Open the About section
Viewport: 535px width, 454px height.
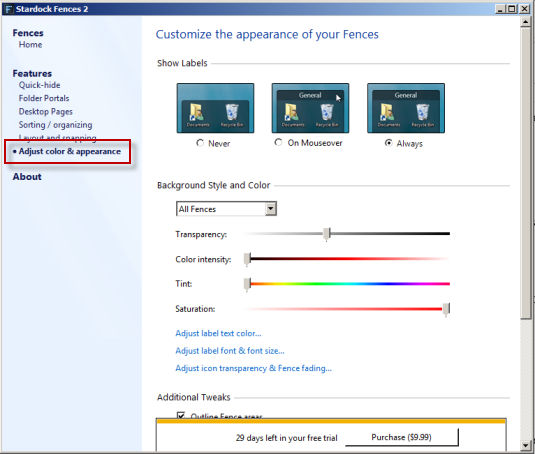(x=27, y=177)
